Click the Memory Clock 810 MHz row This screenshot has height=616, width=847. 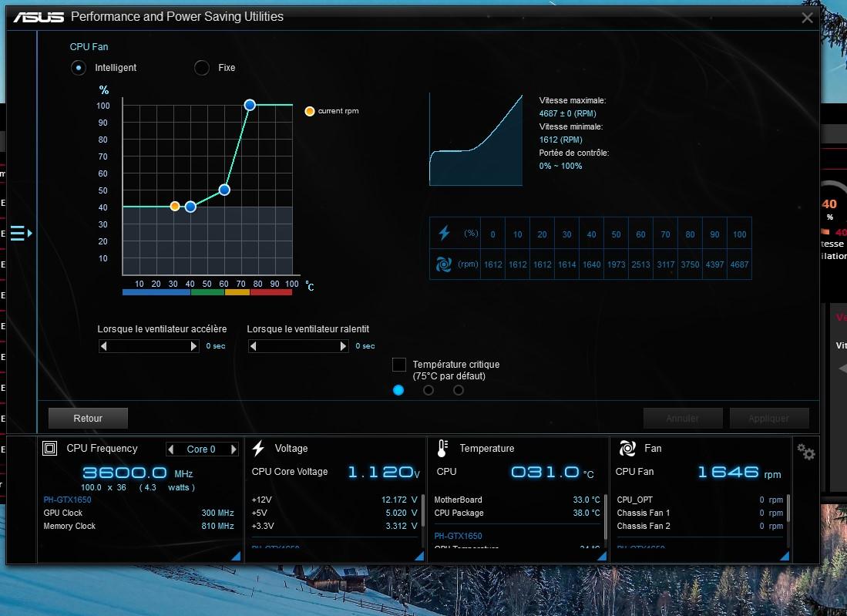pos(139,526)
